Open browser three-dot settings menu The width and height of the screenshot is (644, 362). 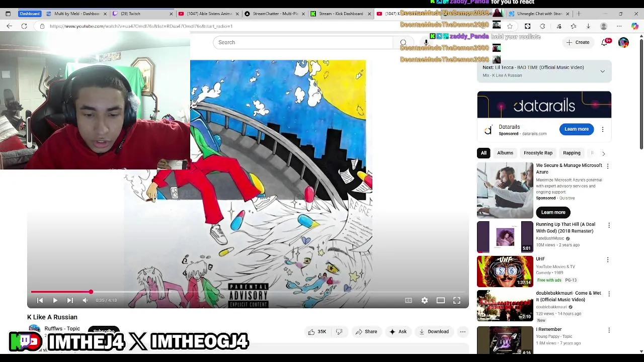(619, 26)
